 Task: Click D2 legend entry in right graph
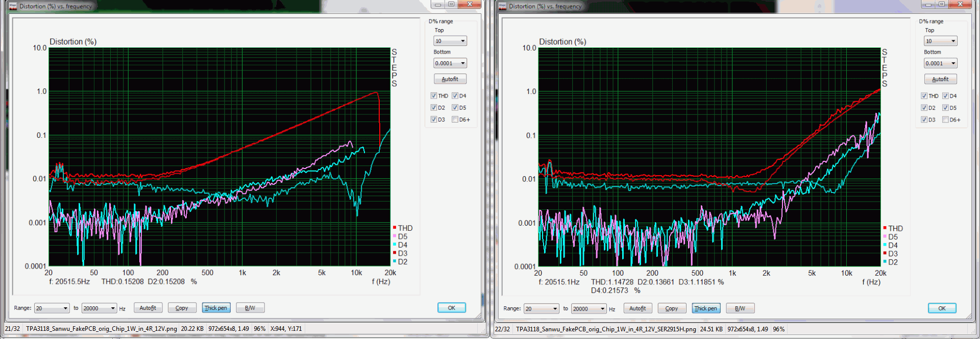click(890, 262)
